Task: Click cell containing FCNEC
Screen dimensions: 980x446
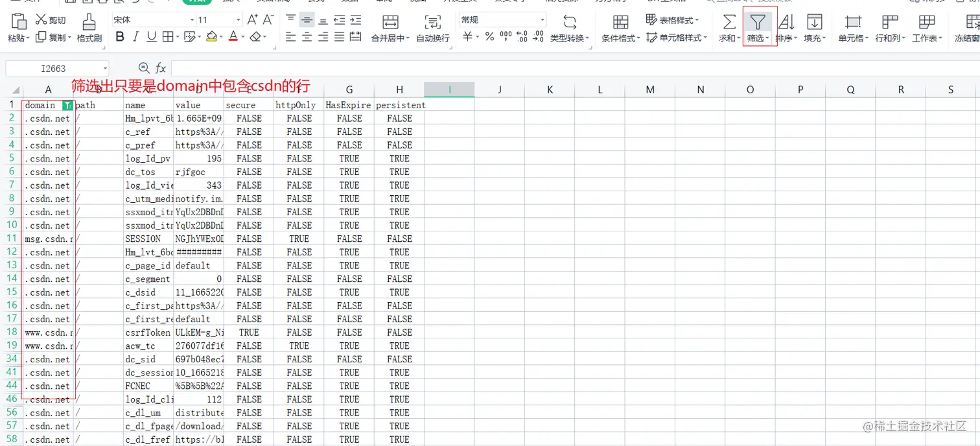Action: pyautogui.click(x=148, y=386)
